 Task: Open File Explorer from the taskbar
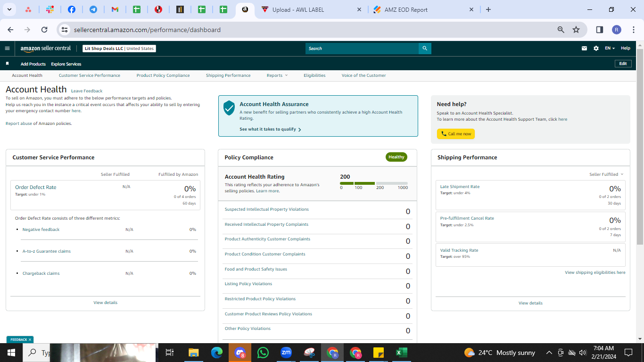click(x=193, y=353)
